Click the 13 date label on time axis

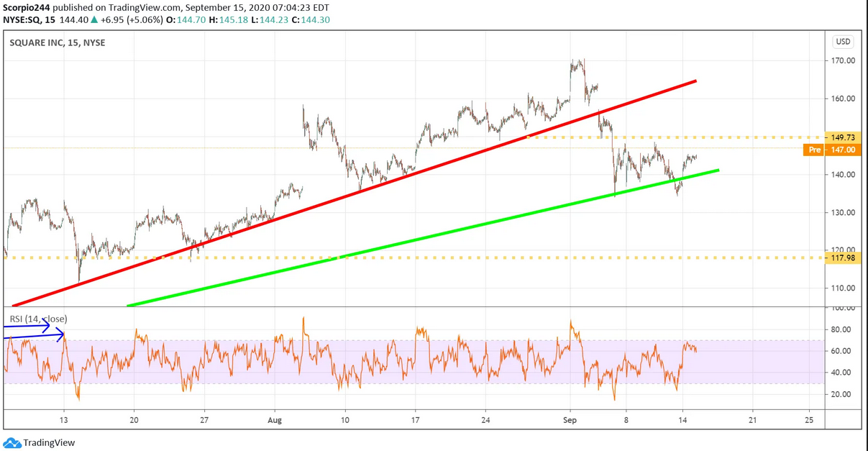click(x=64, y=419)
